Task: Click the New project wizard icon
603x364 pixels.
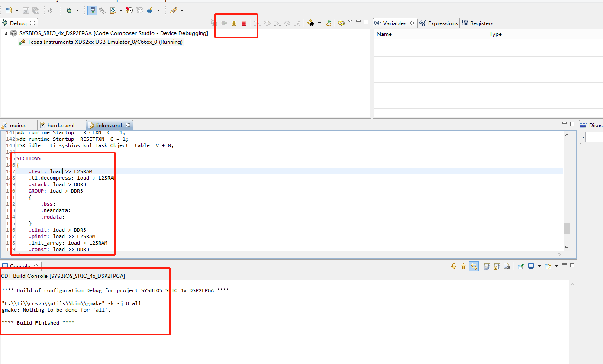Action: (x=9, y=10)
